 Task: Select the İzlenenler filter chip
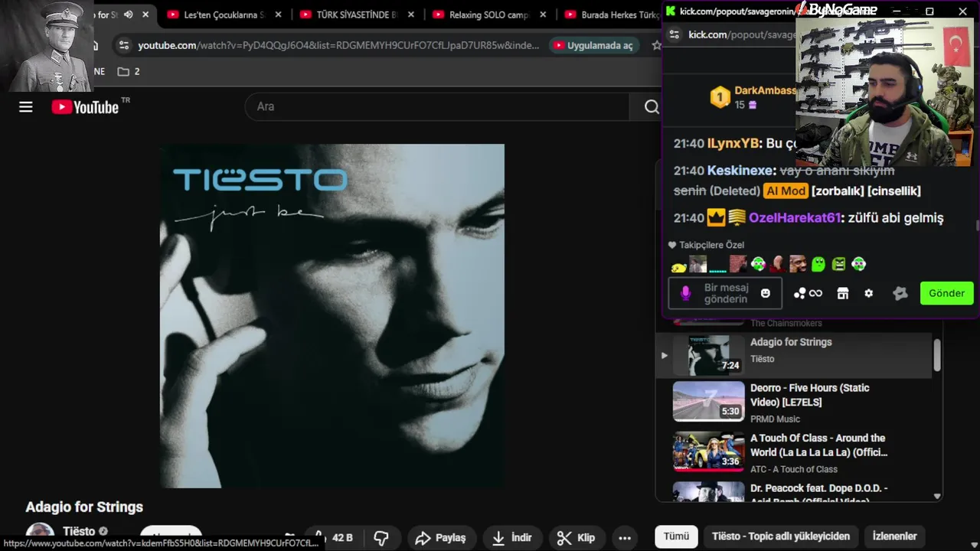tap(895, 536)
